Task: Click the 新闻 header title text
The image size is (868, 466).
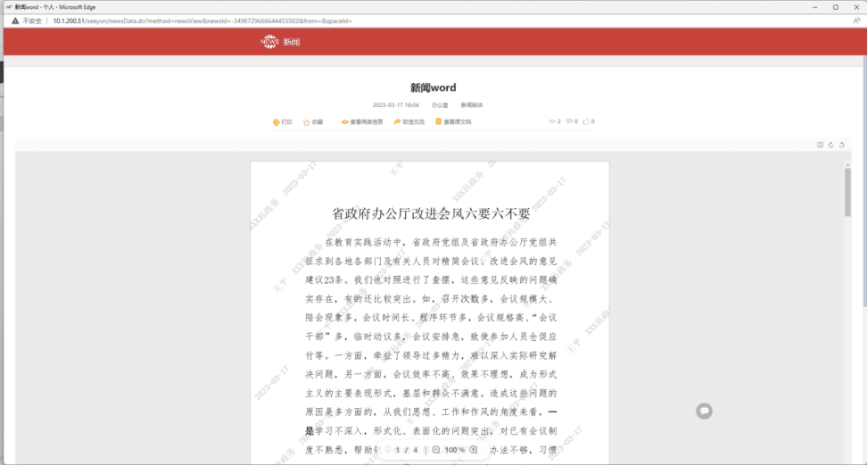Action: (x=291, y=42)
